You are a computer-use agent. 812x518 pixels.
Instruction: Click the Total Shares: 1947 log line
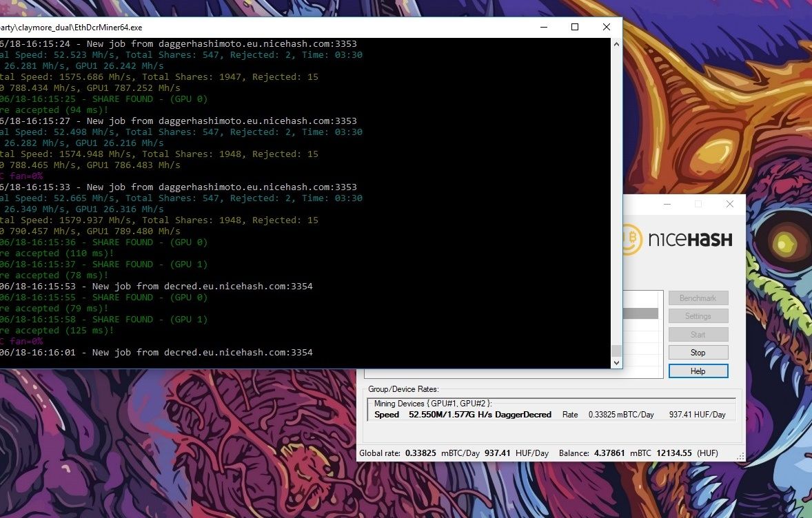coord(159,76)
